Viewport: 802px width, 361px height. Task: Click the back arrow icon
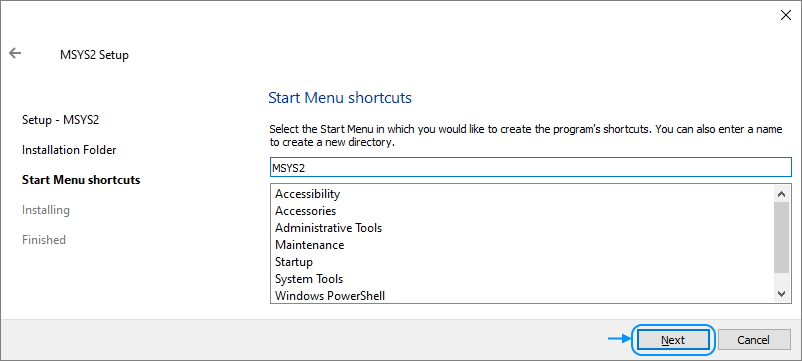15,53
